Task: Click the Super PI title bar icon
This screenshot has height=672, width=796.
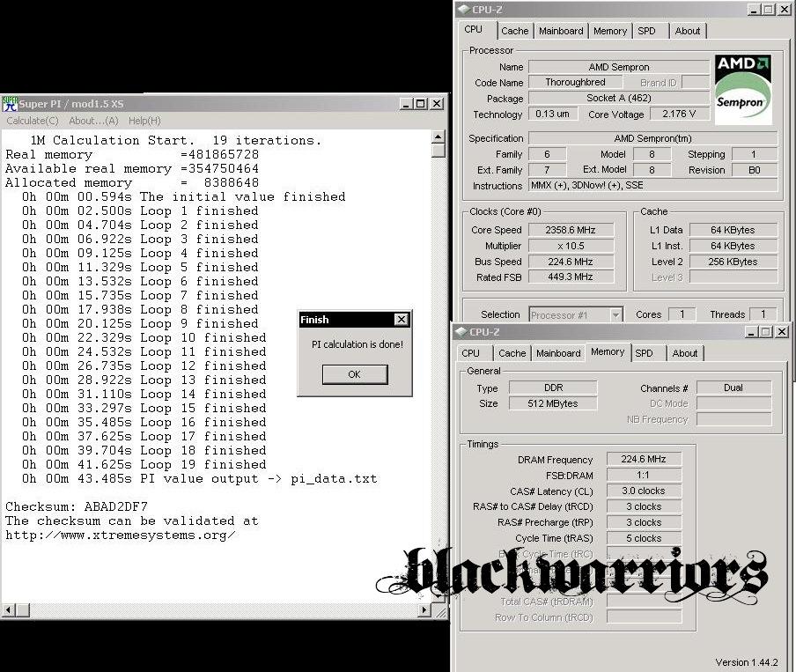Action: tap(10, 104)
